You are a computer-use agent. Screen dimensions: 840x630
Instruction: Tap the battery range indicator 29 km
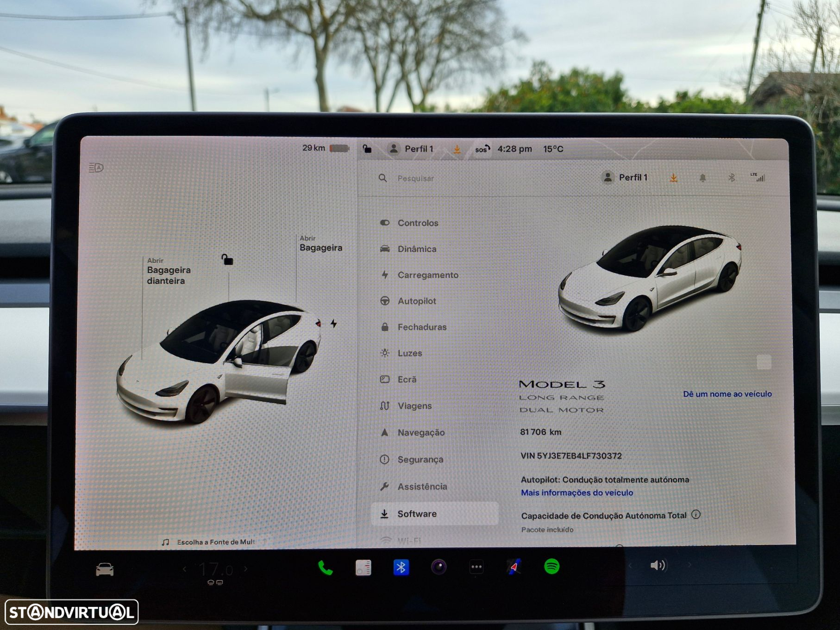pyautogui.click(x=325, y=148)
